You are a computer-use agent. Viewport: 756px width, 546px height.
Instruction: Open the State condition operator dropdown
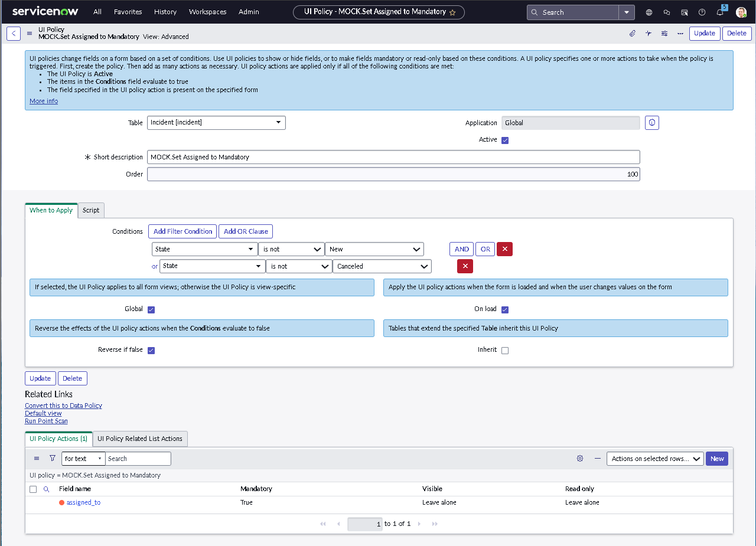click(291, 249)
